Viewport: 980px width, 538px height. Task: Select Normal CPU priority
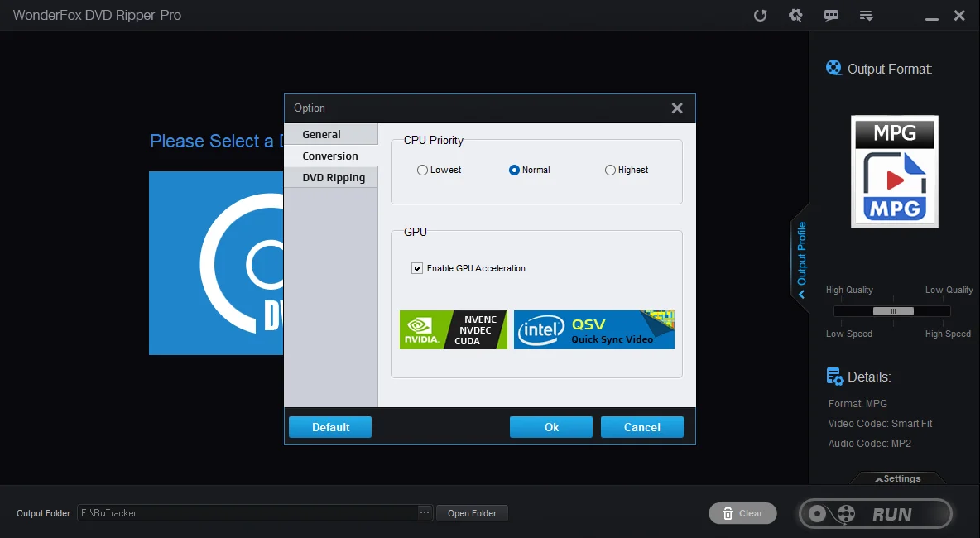[x=515, y=171]
